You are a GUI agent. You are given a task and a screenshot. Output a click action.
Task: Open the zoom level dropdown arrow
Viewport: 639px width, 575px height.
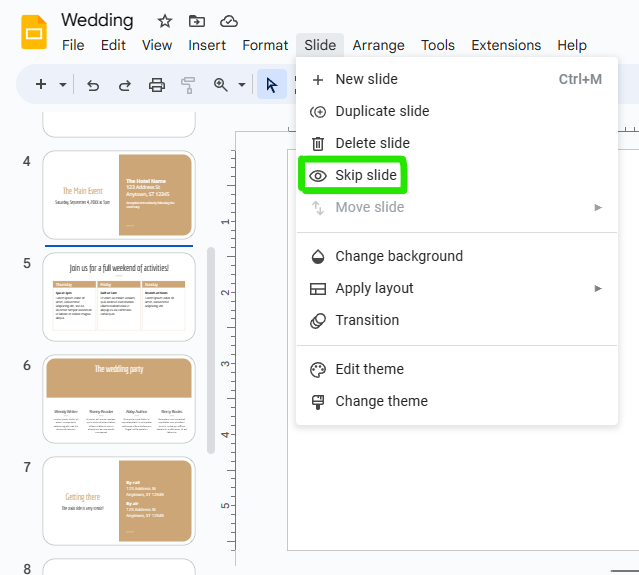242,85
